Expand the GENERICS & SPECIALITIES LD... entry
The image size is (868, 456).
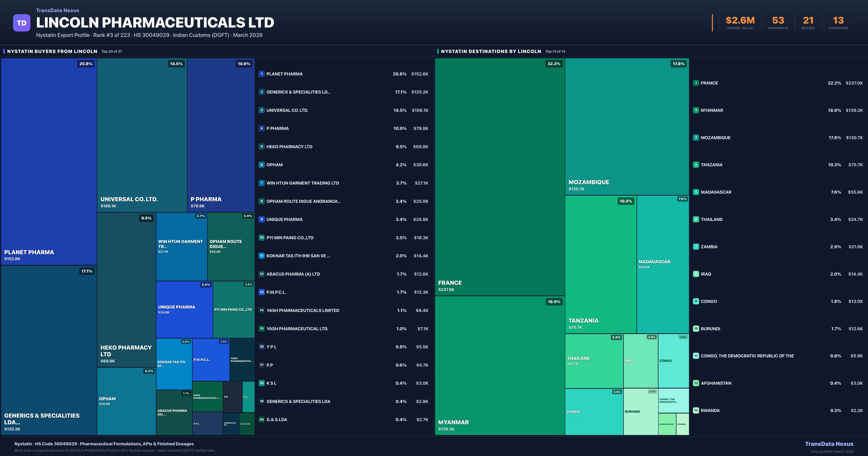(299, 92)
